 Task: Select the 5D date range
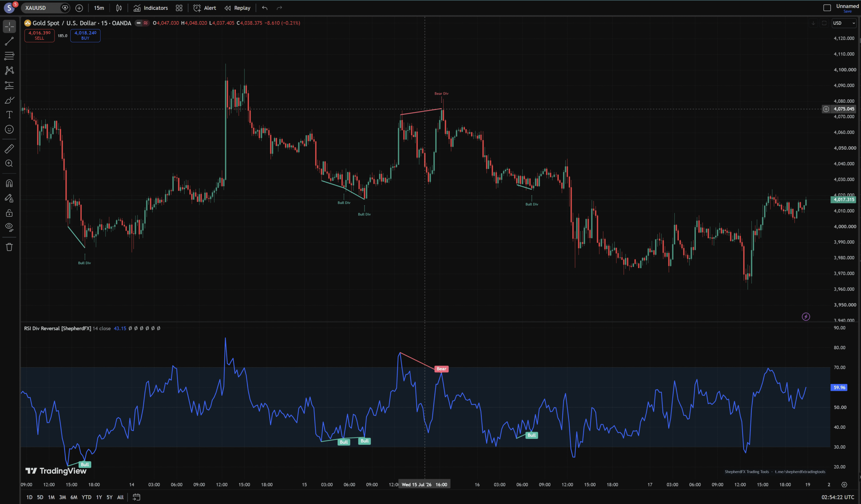40,497
